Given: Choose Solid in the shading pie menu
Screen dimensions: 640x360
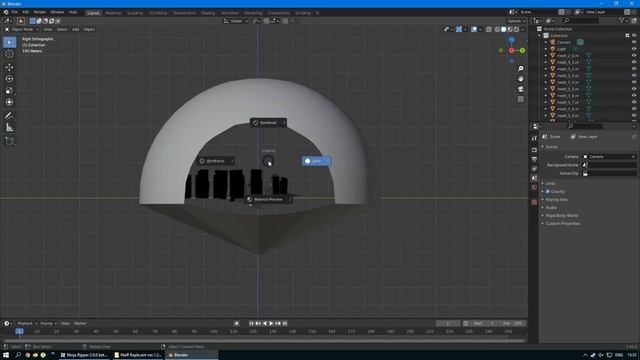Looking at the screenshot, I should 316,161.
